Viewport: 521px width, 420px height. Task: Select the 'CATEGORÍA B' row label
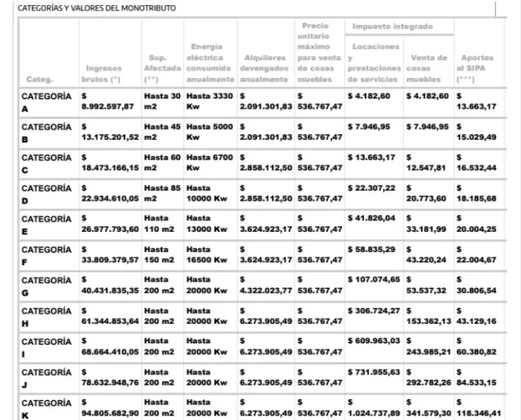point(46,133)
